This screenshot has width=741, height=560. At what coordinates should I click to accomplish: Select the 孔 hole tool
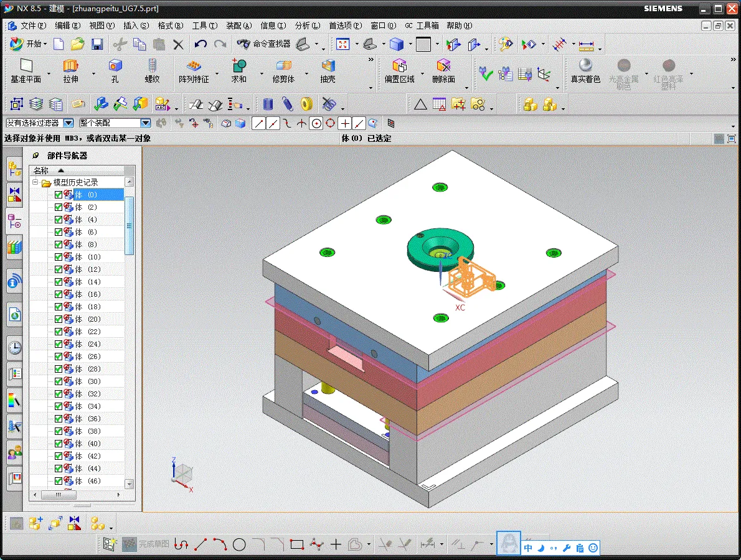[115, 71]
